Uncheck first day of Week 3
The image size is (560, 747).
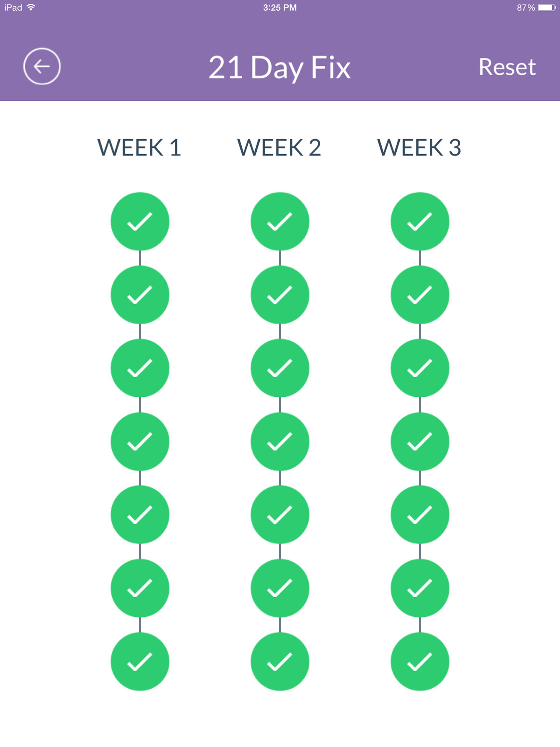420,221
